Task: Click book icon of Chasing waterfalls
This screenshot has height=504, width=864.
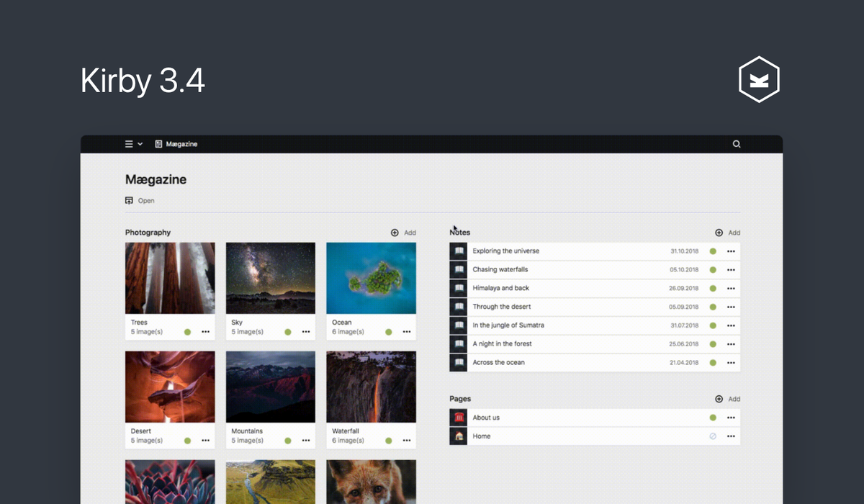Action: [459, 270]
